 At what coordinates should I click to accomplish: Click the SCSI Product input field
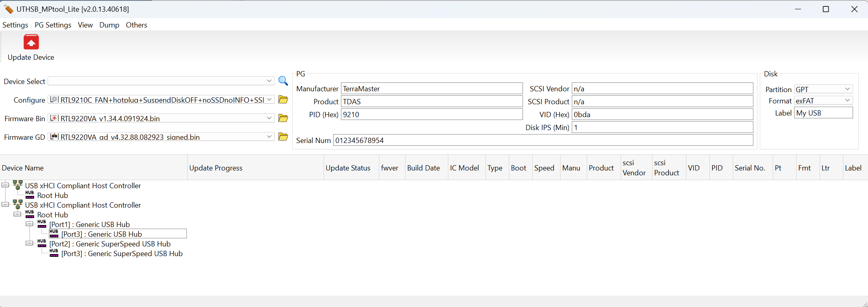[662, 101]
